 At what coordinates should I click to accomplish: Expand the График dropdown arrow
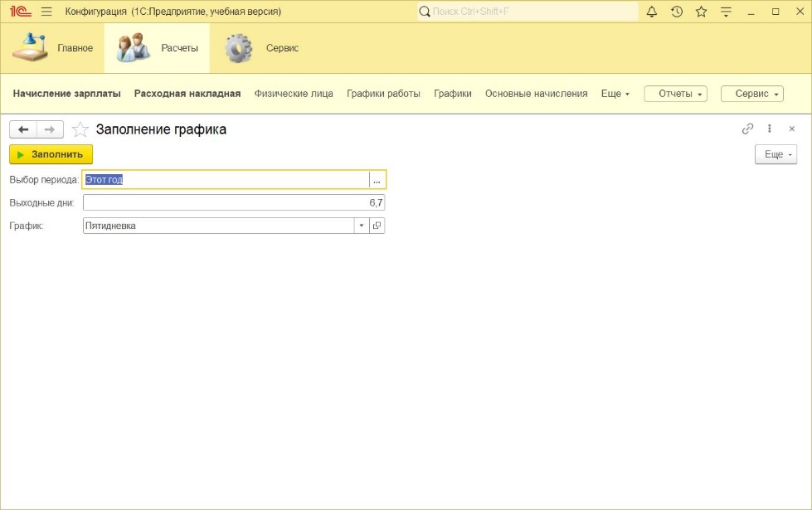coord(362,226)
